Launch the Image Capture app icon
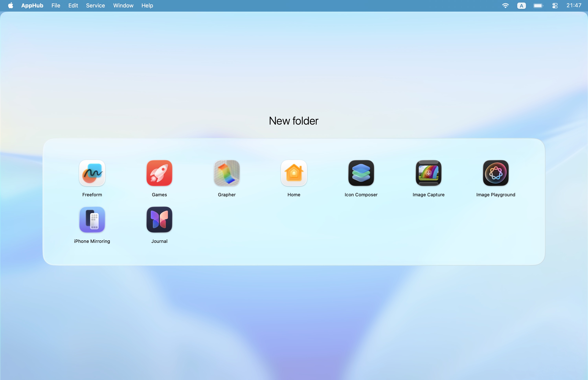This screenshot has height=380, width=588. point(428,173)
